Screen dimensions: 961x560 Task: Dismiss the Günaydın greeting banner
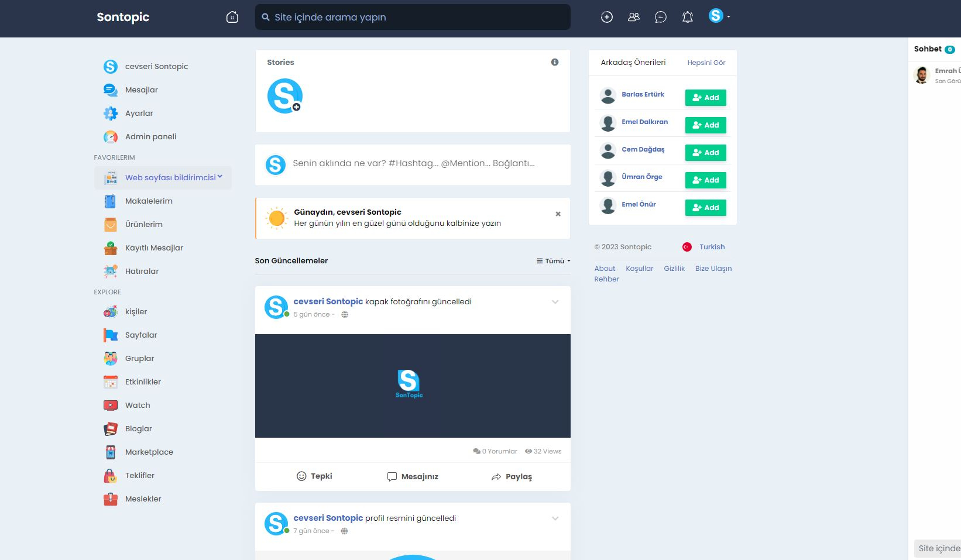coord(558,214)
